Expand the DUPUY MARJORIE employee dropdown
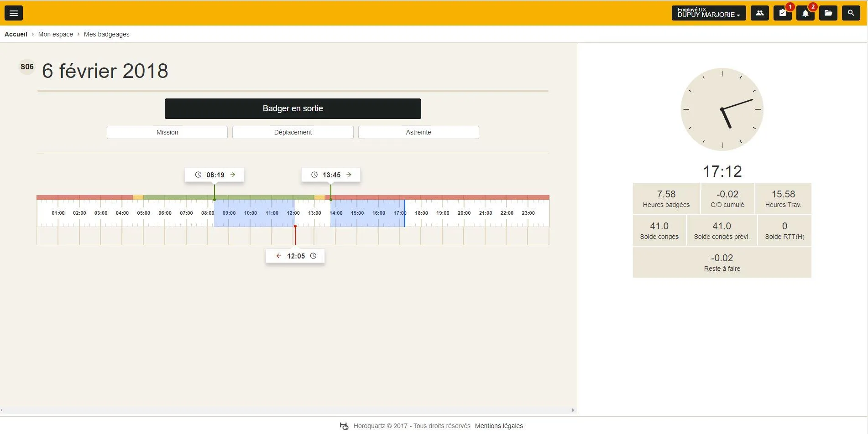The height and width of the screenshot is (434, 868). pyautogui.click(x=709, y=13)
